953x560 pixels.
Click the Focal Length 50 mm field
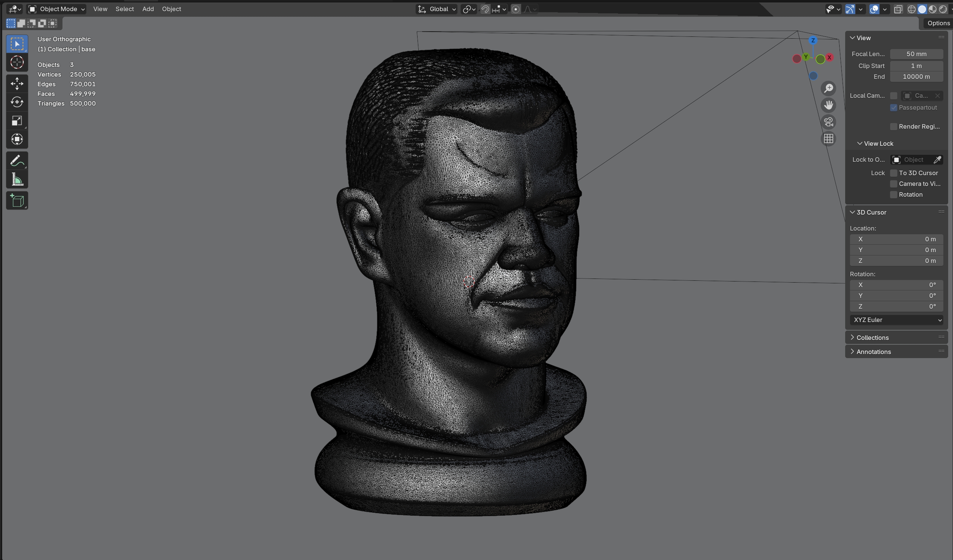pos(916,54)
